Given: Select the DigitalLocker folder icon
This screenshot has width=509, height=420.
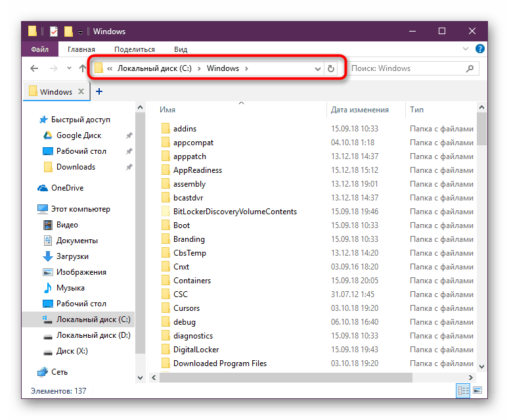Looking at the screenshot, I should pyautogui.click(x=166, y=350).
